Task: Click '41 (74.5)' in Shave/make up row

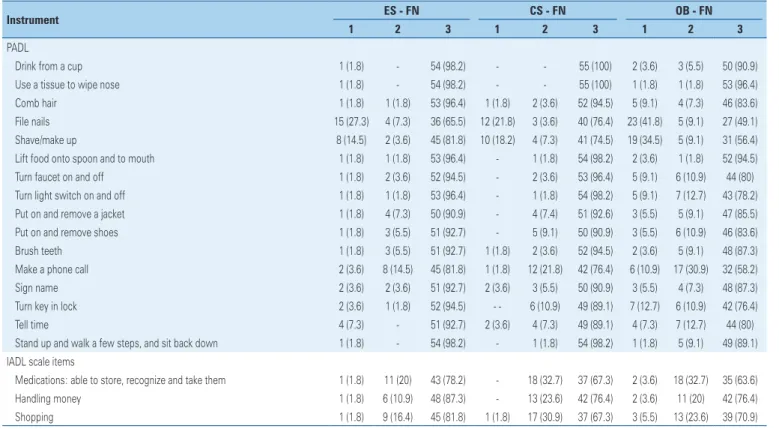Action: pyautogui.click(x=595, y=140)
